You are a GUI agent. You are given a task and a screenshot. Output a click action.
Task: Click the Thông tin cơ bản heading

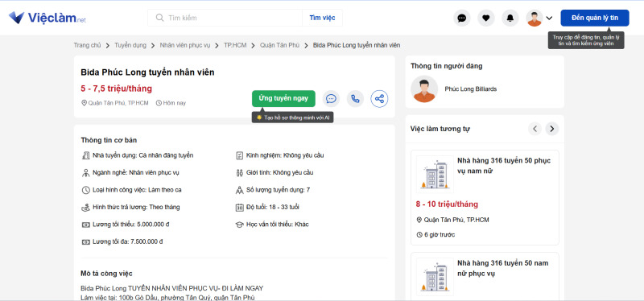pyautogui.click(x=109, y=140)
